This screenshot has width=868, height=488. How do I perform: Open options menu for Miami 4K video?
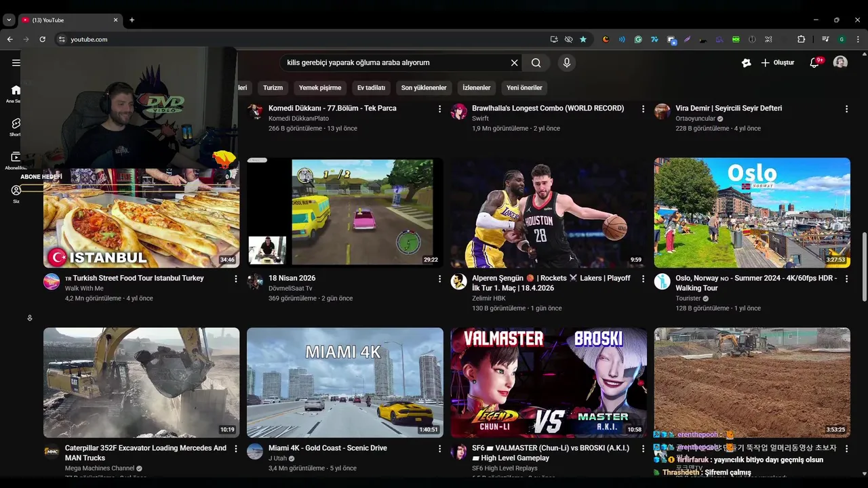(439, 449)
